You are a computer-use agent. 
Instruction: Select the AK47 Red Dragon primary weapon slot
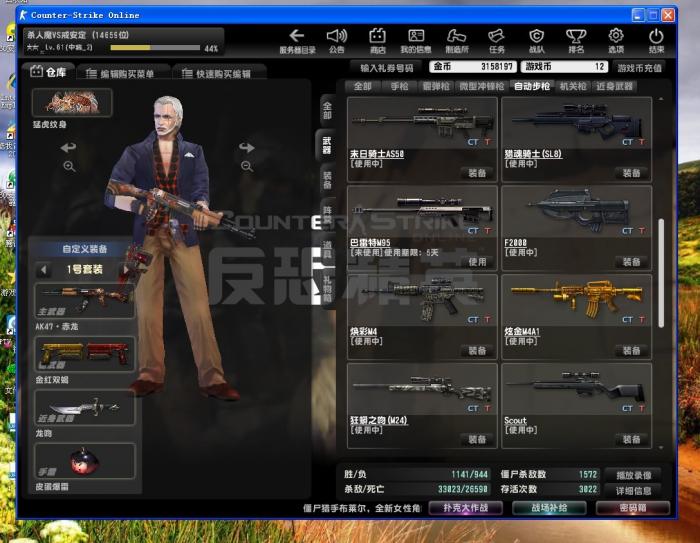coord(84,301)
